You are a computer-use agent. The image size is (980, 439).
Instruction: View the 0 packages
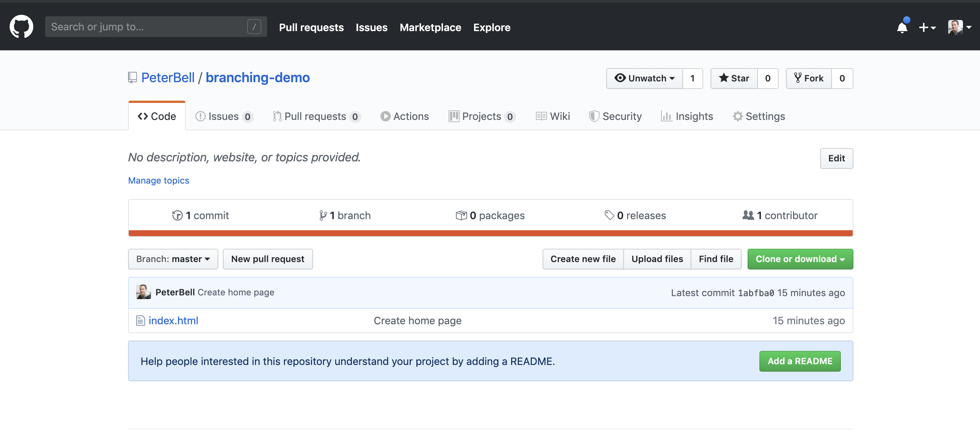[x=490, y=215]
